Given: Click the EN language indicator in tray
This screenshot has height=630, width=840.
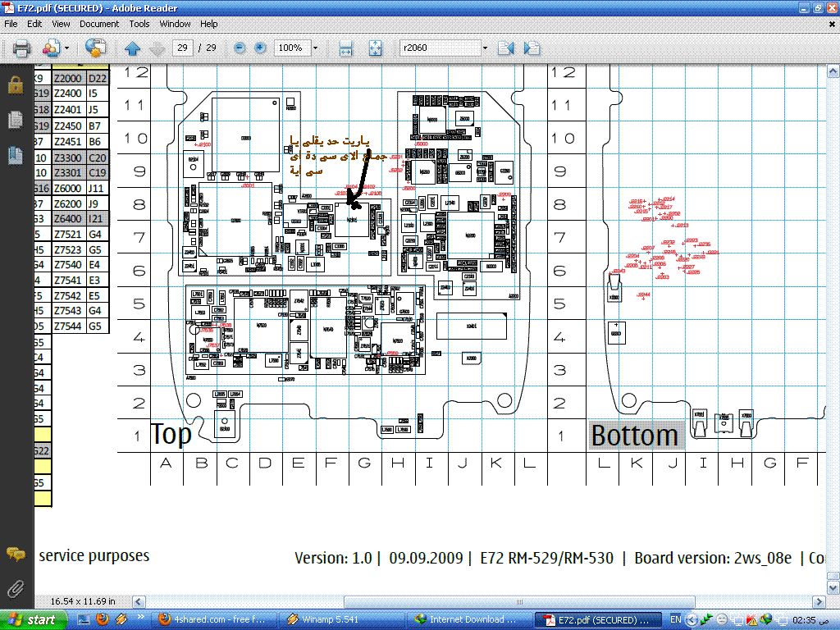Looking at the screenshot, I should pyautogui.click(x=676, y=619).
